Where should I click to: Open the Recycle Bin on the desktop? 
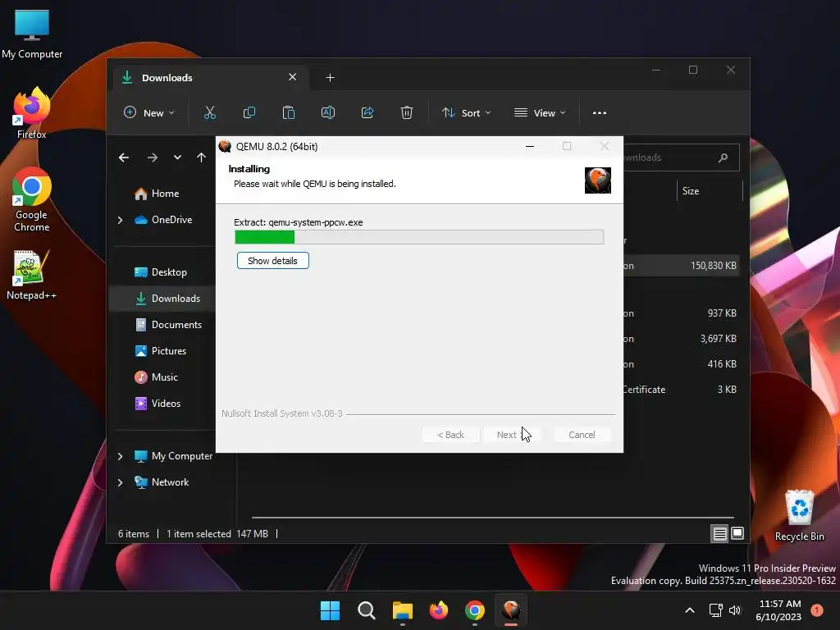tap(799, 515)
